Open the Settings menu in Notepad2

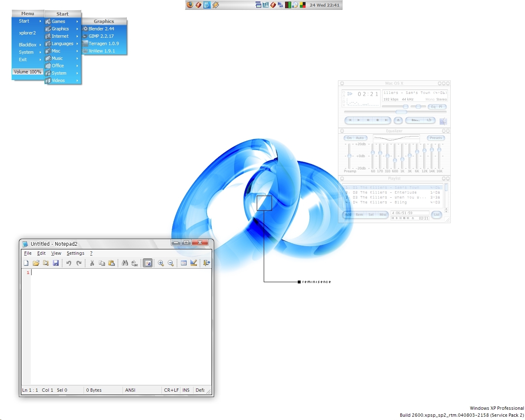pos(75,253)
